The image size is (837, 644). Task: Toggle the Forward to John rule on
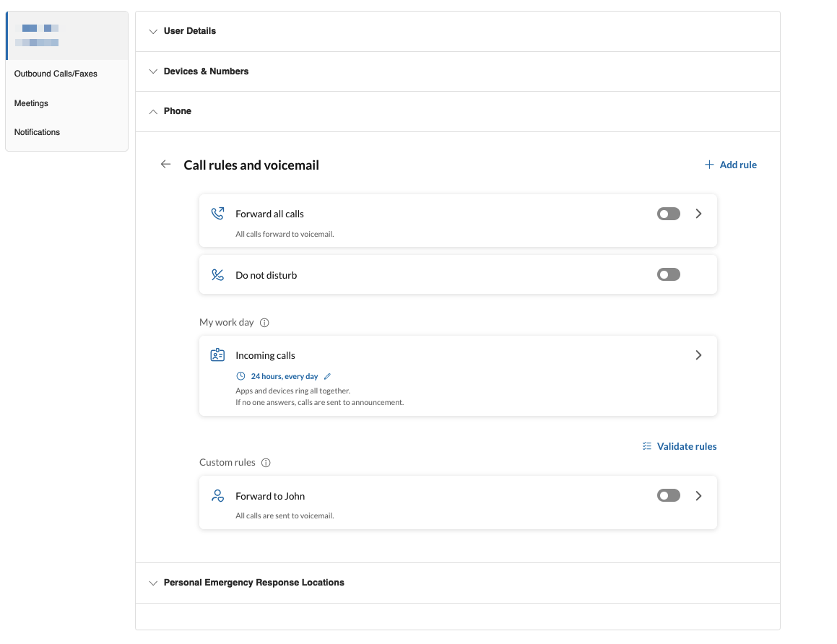coord(668,496)
